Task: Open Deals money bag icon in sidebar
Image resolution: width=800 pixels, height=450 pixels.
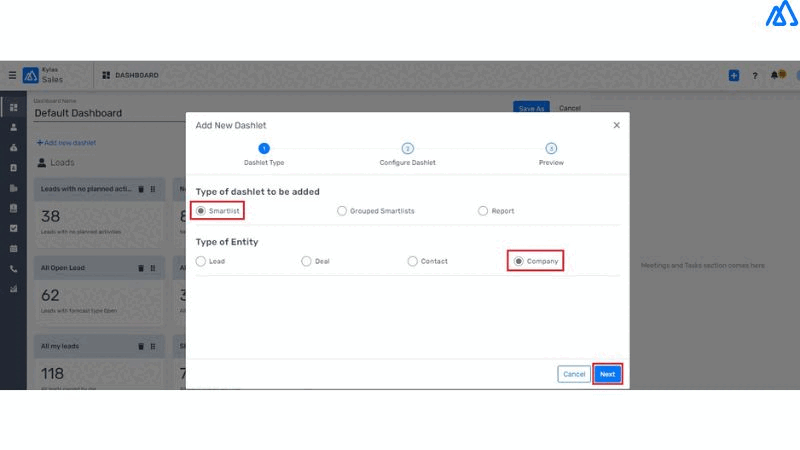Action: [x=14, y=147]
